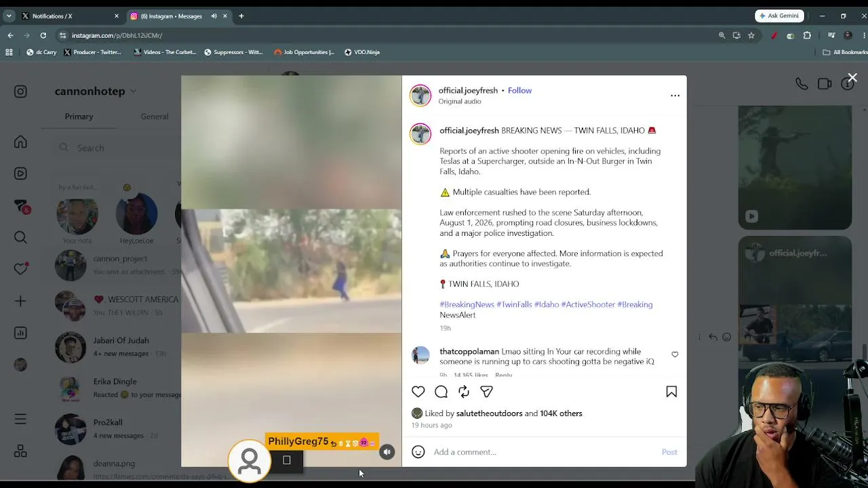This screenshot has width=868, height=488.
Task: Open the More hamburger menu in sidebar
Action: click(20, 420)
